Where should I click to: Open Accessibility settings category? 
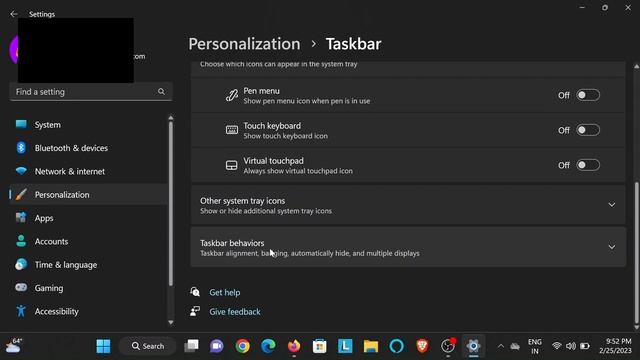pos(88,311)
